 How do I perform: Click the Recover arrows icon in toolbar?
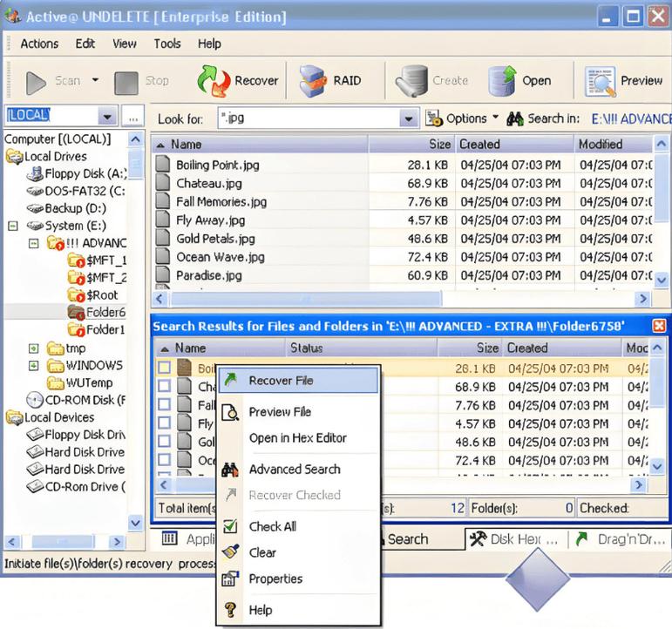coord(214,80)
